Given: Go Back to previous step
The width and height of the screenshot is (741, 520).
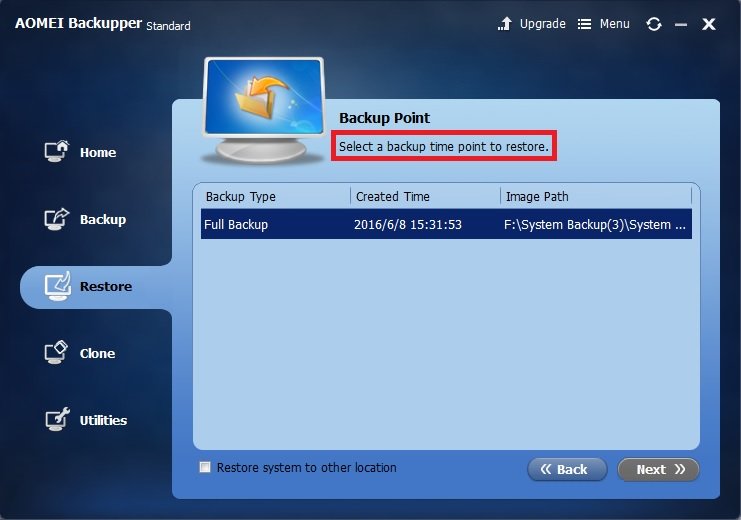Looking at the screenshot, I should tap(567, 469).
